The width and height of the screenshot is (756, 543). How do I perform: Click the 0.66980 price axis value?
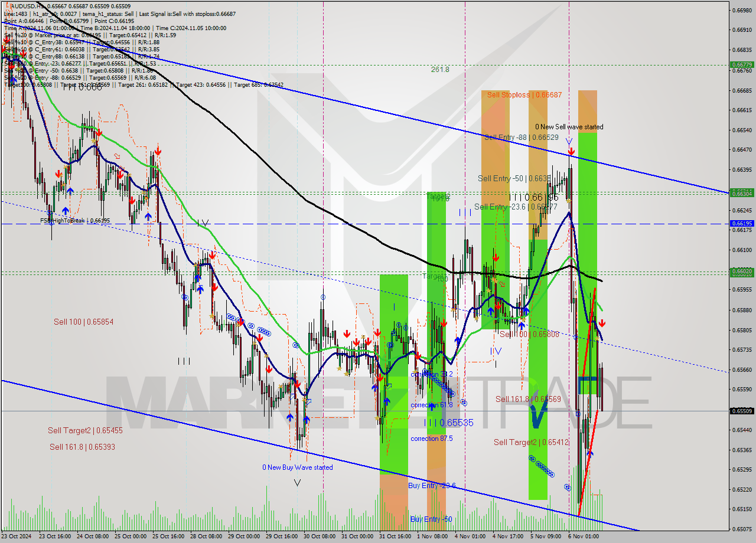742,10
